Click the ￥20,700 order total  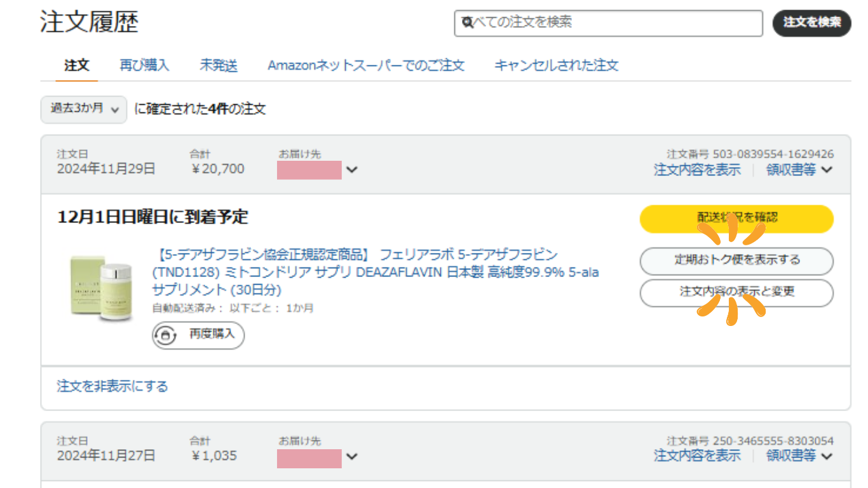217,169
